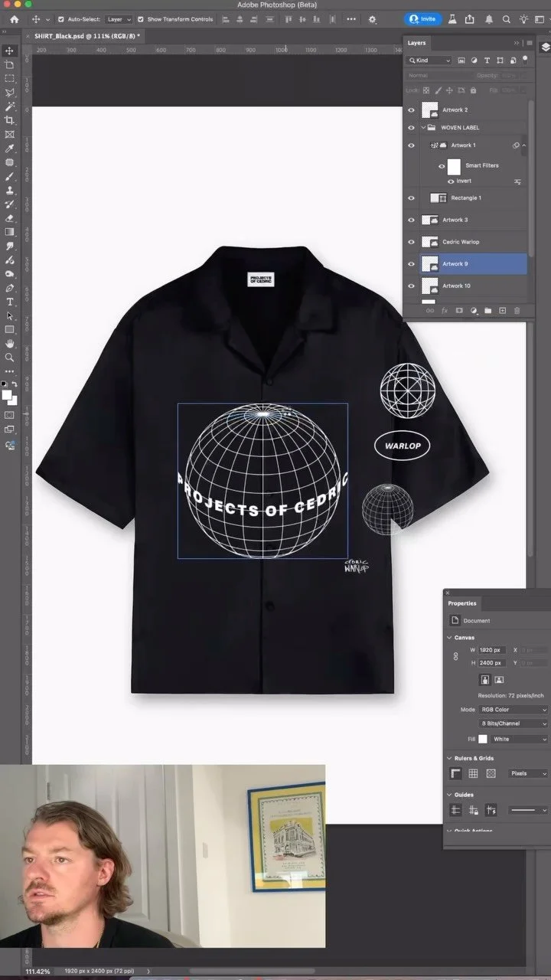This screenshot has width=551, height=980.
Task: Select the Pen tool
Action: (x=10, y=288)
